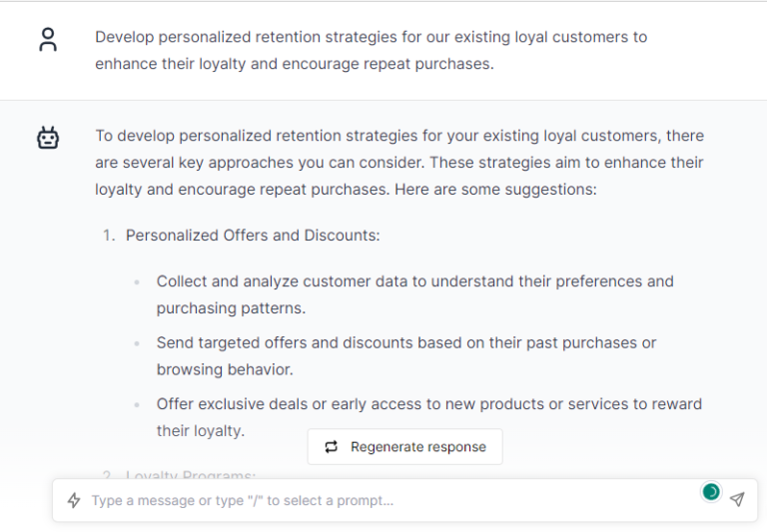Click the robot assistant avatar icon

pos(48,138)
